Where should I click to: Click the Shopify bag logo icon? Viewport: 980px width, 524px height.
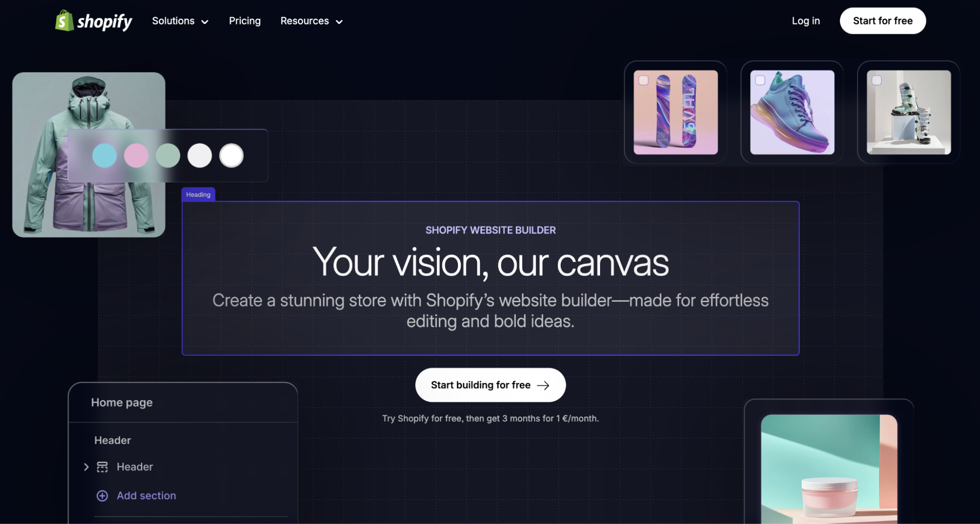pyautogui.click(x=64, y=21)
